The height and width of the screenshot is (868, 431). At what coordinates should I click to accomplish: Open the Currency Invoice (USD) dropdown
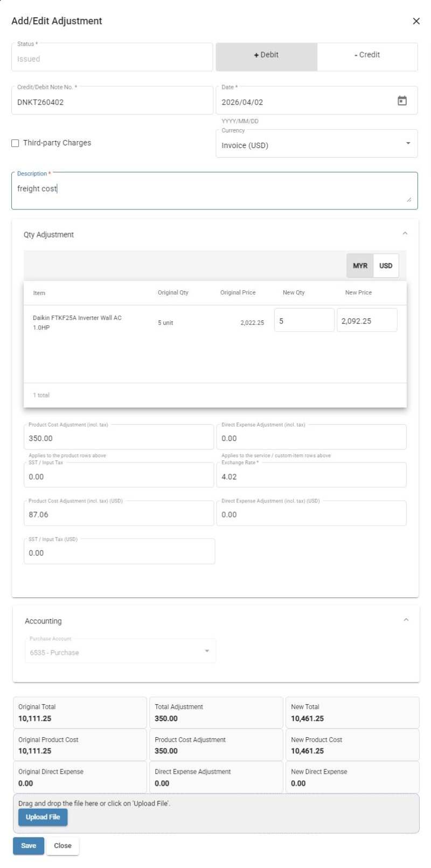pos(316,144)
